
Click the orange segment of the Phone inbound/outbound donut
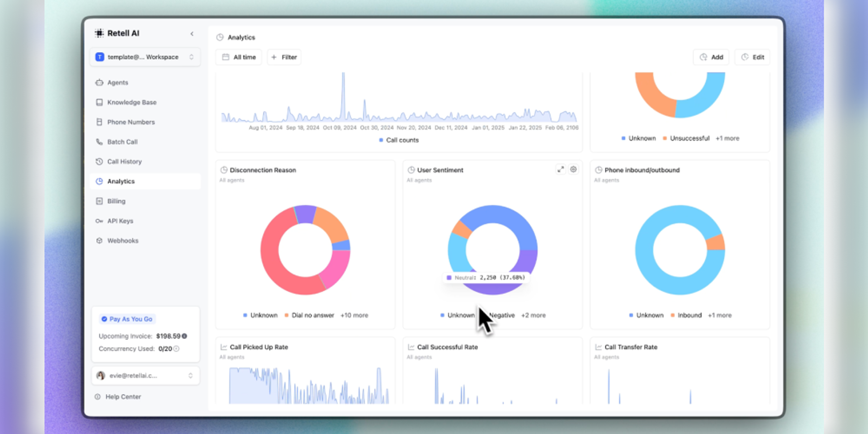coord(716,243)
